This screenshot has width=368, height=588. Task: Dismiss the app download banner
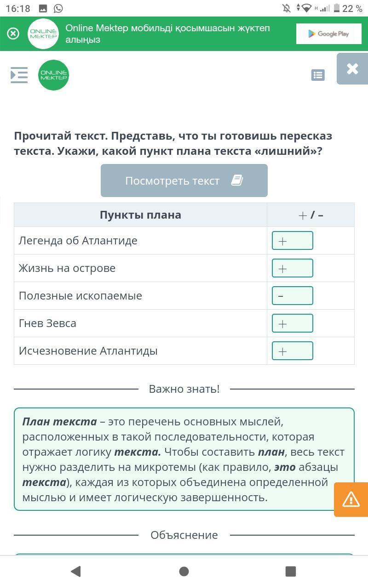13,34
